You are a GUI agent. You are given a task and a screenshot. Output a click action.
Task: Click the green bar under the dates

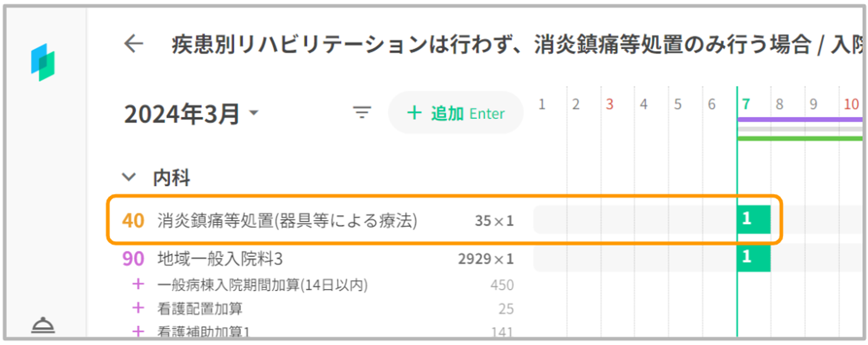(x=799, y=138)
